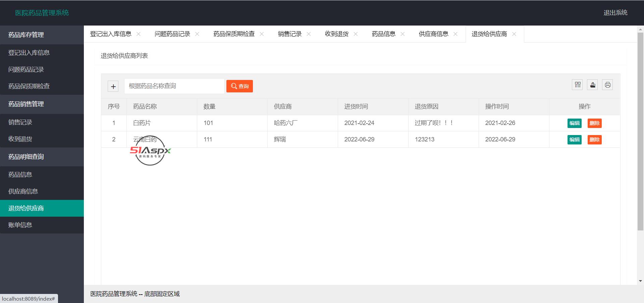This screenshot has height=303, width=644.
Task: Edit the 白药片 return record
Action: click(574, 123)
